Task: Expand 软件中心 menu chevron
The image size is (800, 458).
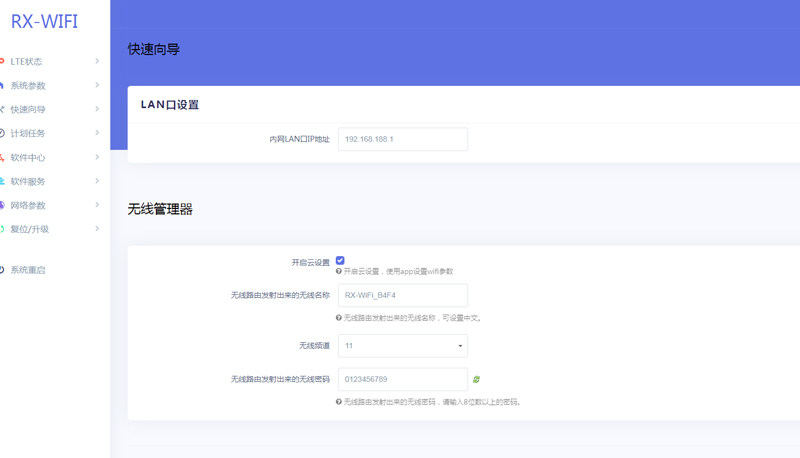Action: [x=97, y=157]
